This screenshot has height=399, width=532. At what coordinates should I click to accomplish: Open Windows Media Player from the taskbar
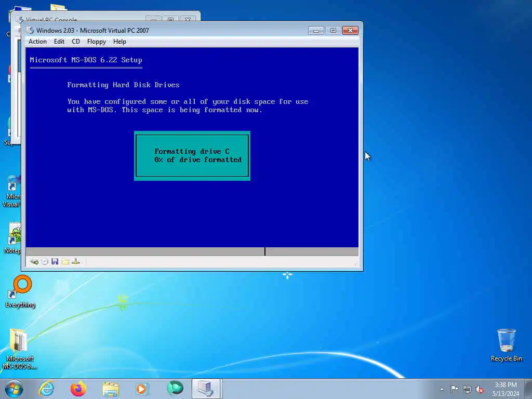click(x=142, y=389)
